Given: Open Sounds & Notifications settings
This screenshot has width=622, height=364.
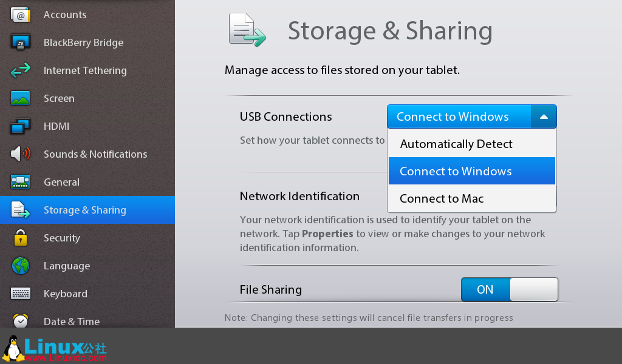Looking at the screenshot, I should [87, 154].
